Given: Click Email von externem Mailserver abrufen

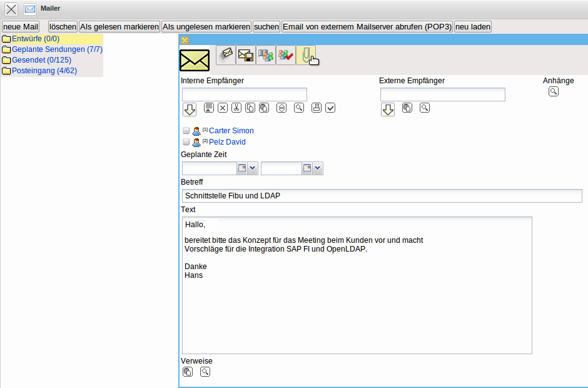Looking at the screenshot, I should [x=367, y=27].
